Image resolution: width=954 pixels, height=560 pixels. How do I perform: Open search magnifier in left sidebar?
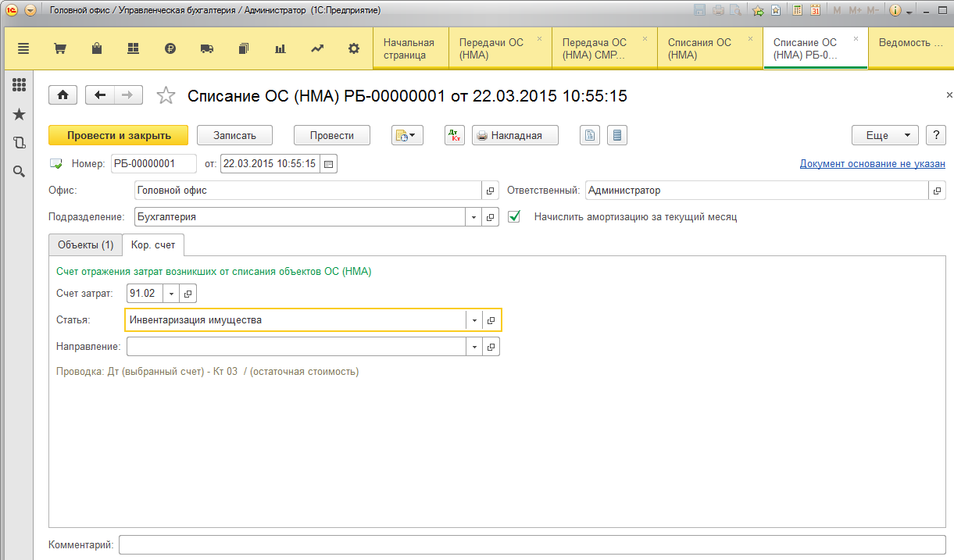point(20,171)
